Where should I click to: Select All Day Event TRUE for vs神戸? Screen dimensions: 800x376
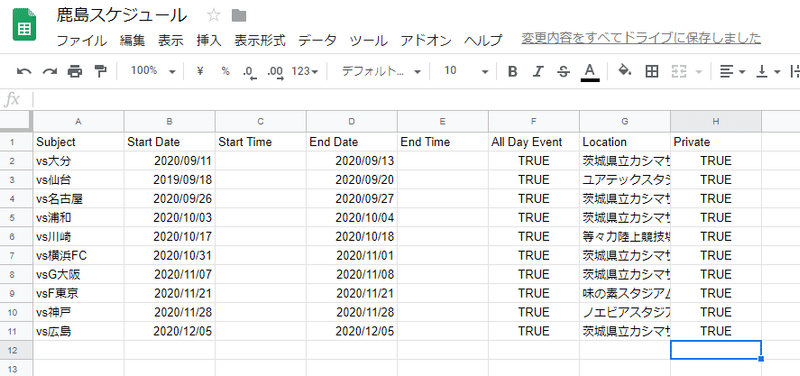[534, 312]
